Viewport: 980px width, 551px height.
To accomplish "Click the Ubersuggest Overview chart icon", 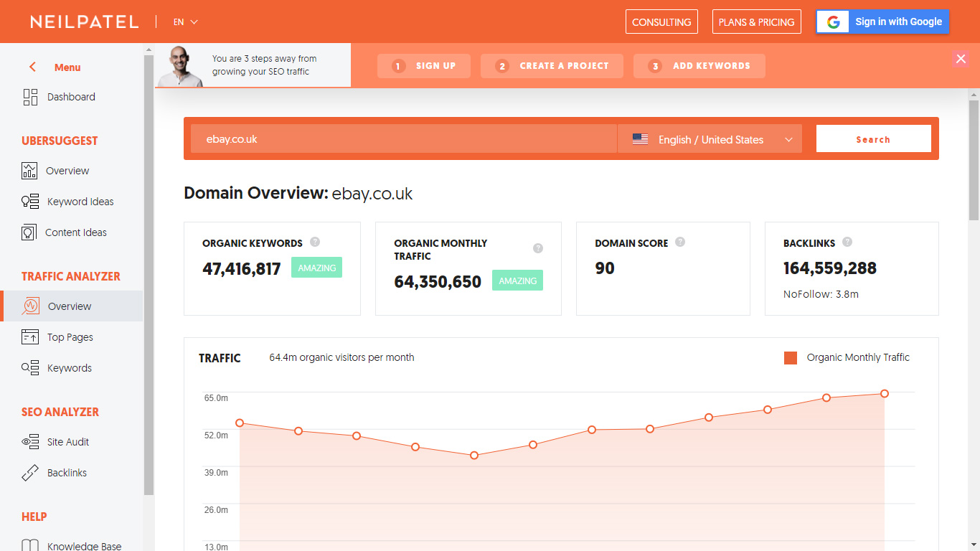I will [x=29, y=171].
